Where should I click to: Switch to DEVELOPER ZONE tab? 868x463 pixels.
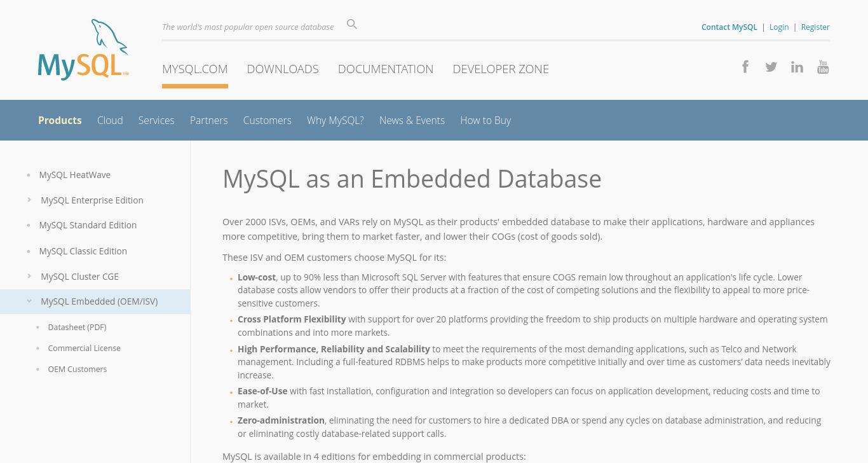tap(501, 69)
